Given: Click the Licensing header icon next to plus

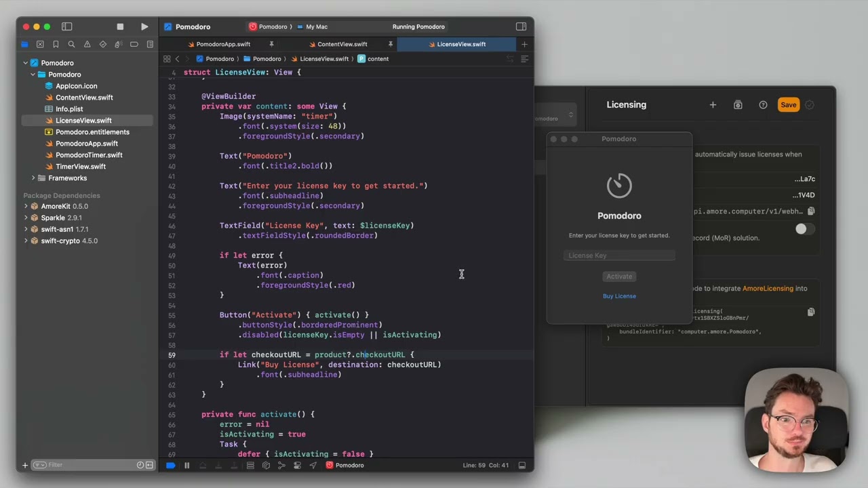Looking at the screenshot, I should pyautogui.click(x=738, y=105).
